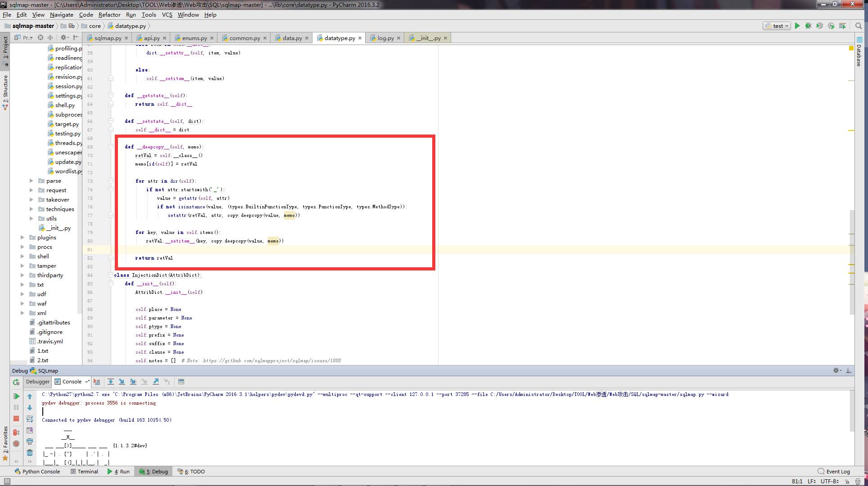Viewport: 868px width, 486px height.
Task: Click the TODO tab in bottom panel
Action: click(194, 471)
